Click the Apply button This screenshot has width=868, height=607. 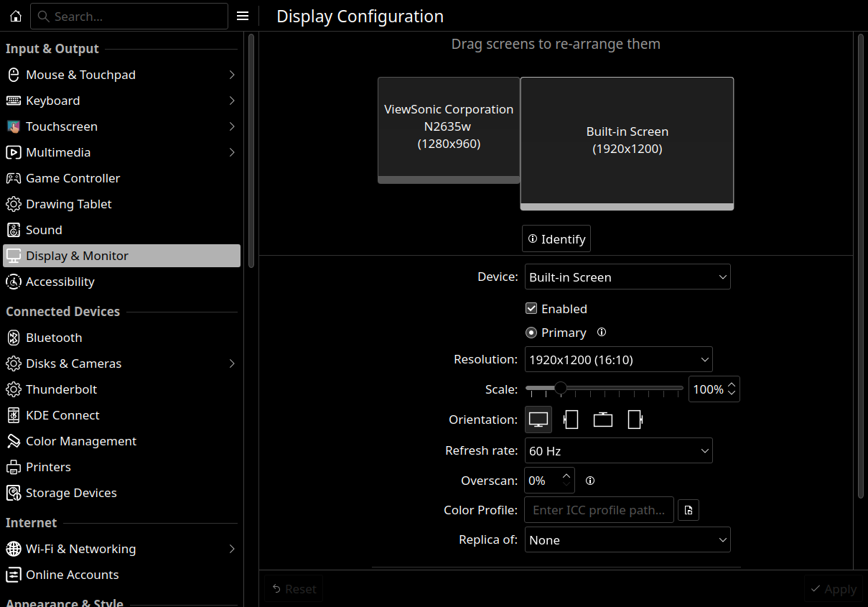click(x=833, y=589)
